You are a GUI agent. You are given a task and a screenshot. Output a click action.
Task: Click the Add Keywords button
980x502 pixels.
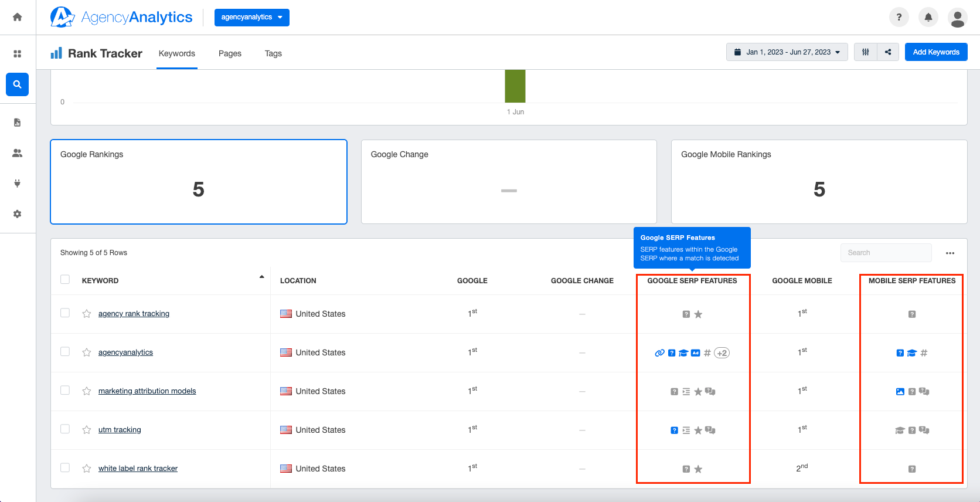click(x=936, y=52)
